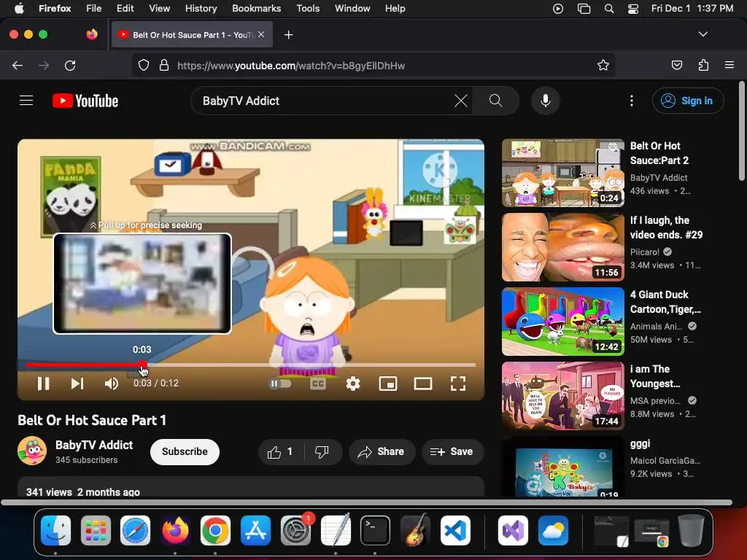The width and height of the screenshot is (747, 560).
Task: Reload the page in Firefox
Action: [x=70, y=65]
